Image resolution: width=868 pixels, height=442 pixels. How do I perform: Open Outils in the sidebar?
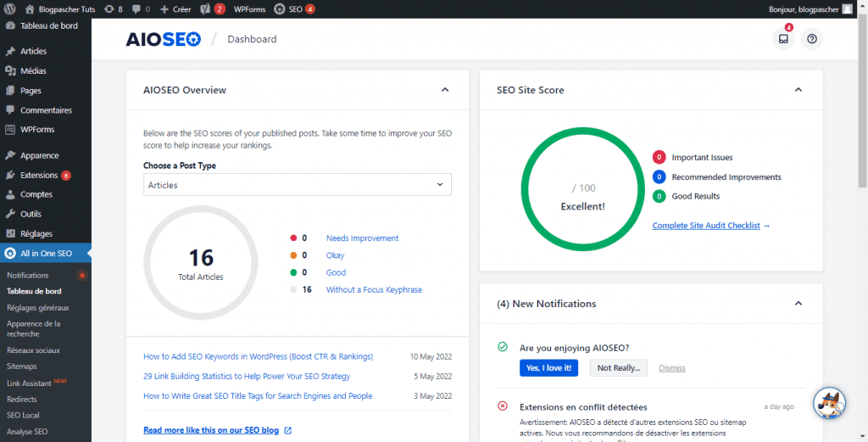46,214
